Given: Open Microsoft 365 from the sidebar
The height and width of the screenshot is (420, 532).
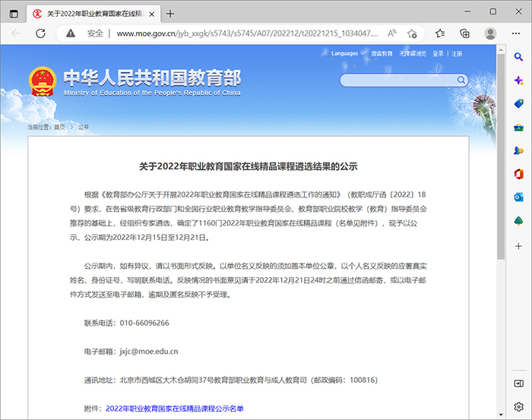Looking at the screenshot, I should (518, 174).
